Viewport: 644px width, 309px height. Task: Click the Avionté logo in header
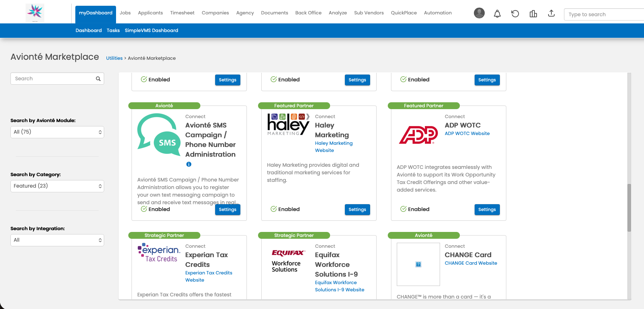[x=35, y=13]
